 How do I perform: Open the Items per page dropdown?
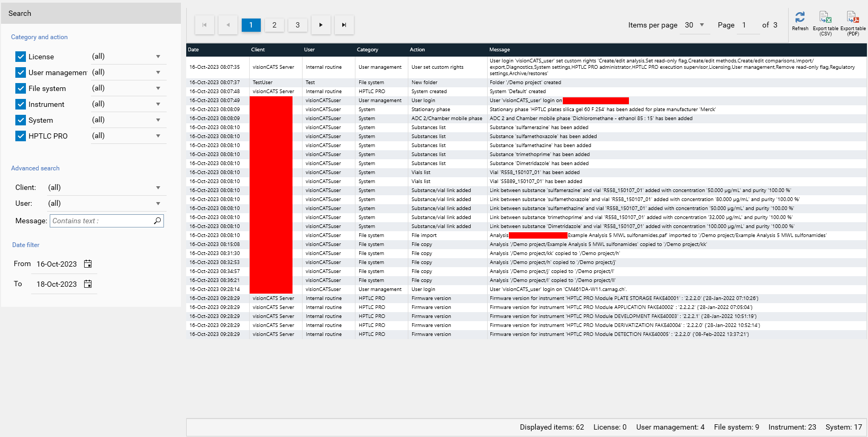(702, 25)
